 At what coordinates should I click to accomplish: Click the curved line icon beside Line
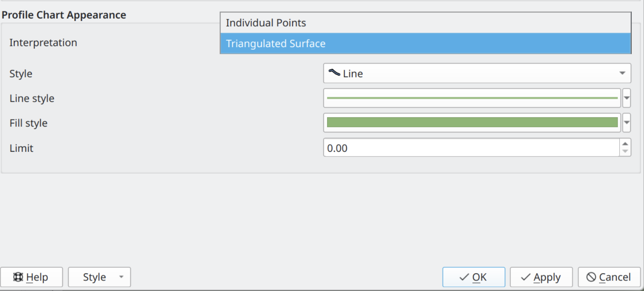coord(334,73)
